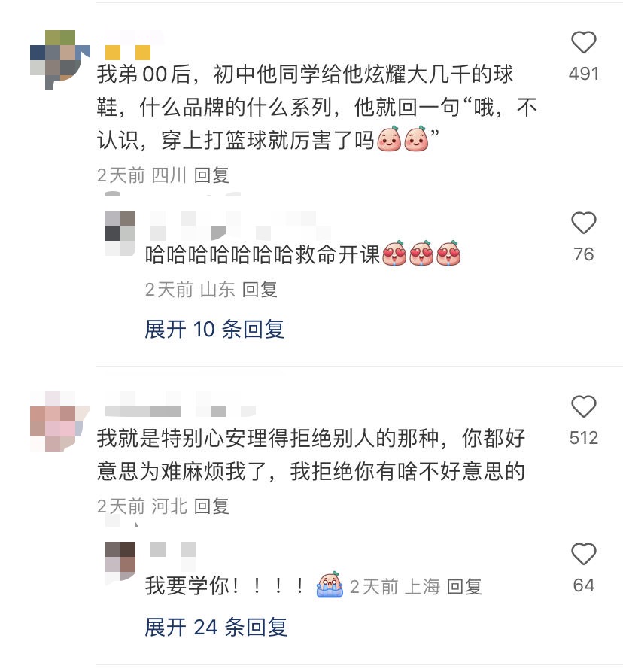Open first commenter's pixelated avatar

60,59
